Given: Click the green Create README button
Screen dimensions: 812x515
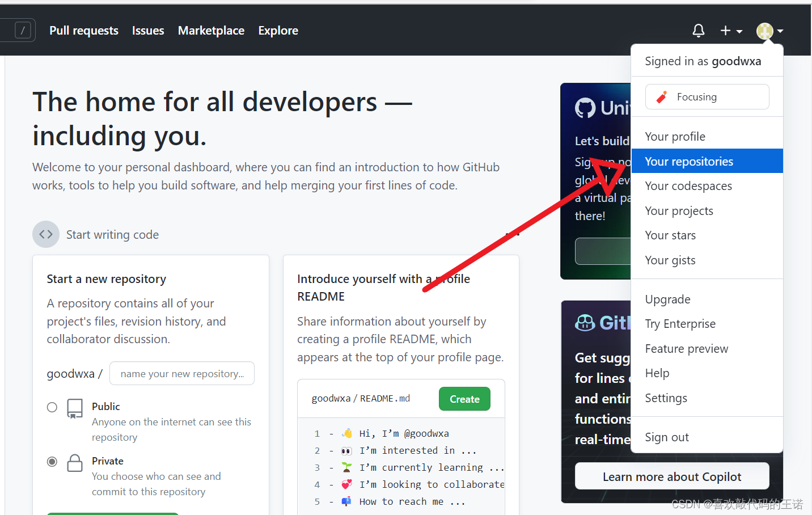Looking at the screenshot, I should click(x=464, y=399).
